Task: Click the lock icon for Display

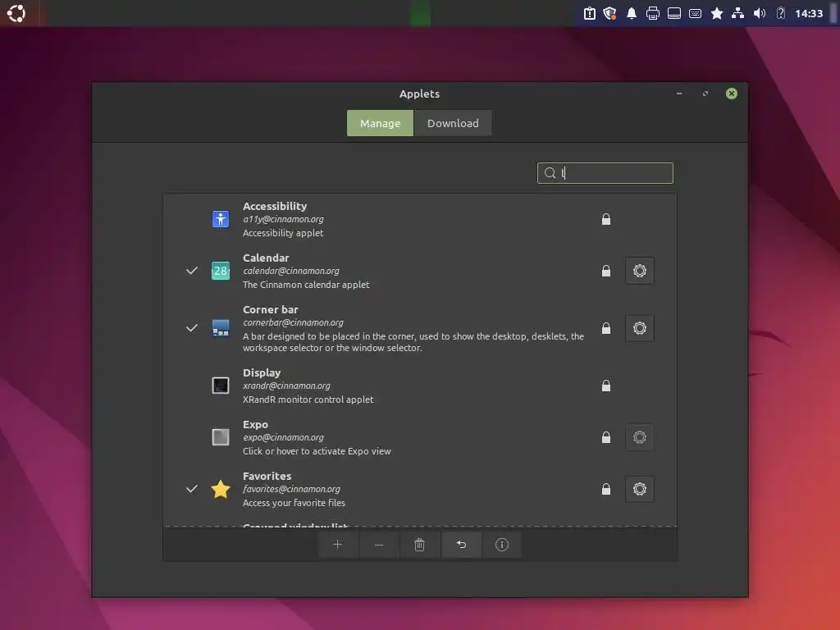Action: (606, 386)
